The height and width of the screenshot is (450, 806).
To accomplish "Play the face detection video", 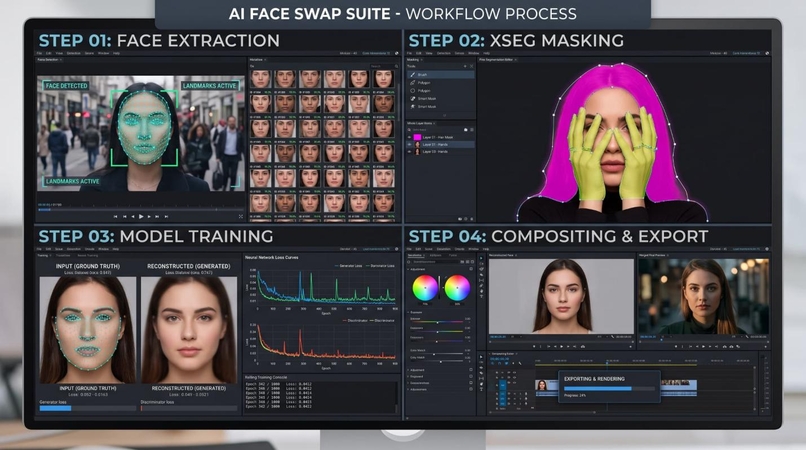I will pyautogui.click(x=141, y=217).
